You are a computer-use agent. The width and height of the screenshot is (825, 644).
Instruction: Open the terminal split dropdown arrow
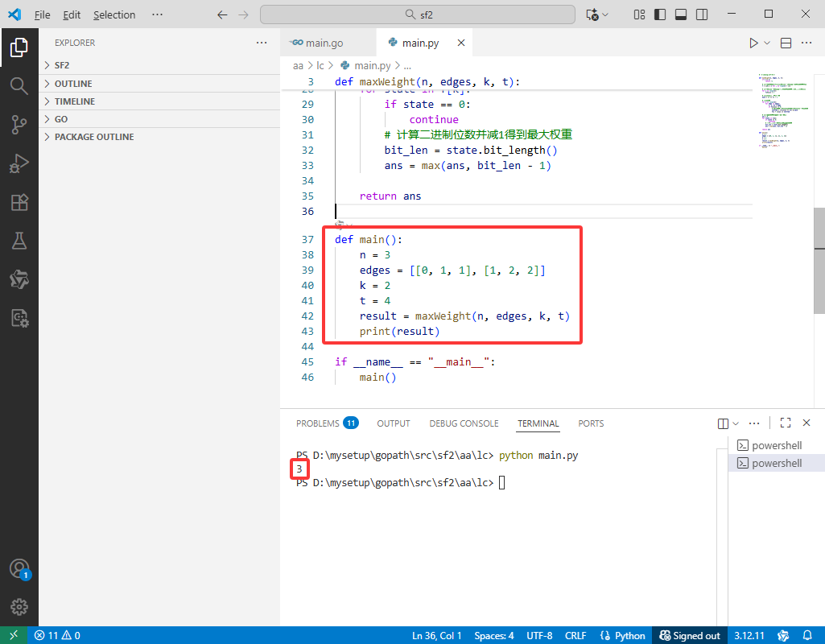point(736,423)
